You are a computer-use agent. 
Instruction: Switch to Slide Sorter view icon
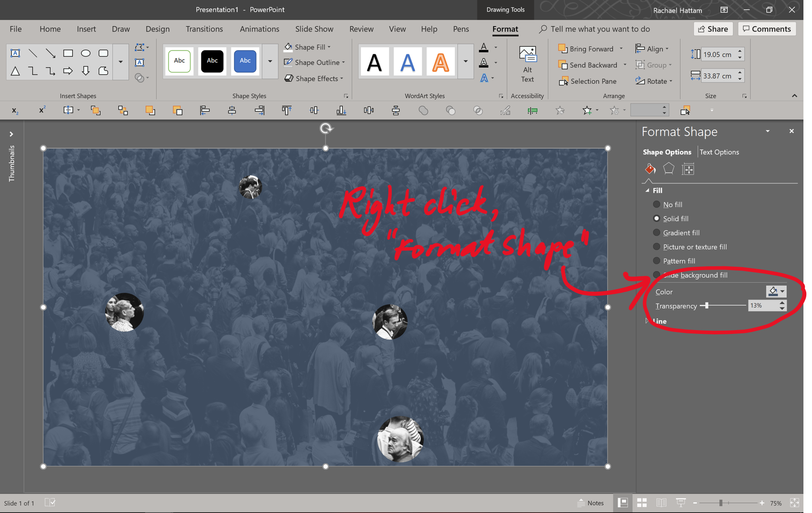pyautogui.click(x=642, y=503)
